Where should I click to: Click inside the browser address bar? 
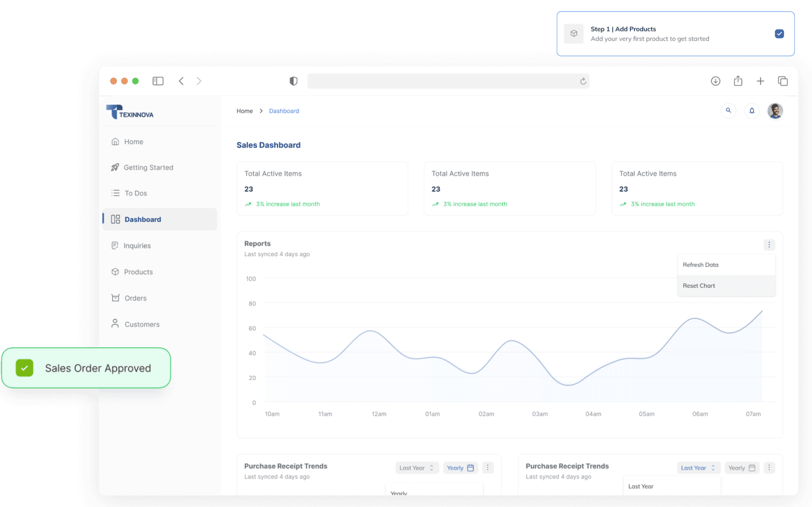pos(448,81)
